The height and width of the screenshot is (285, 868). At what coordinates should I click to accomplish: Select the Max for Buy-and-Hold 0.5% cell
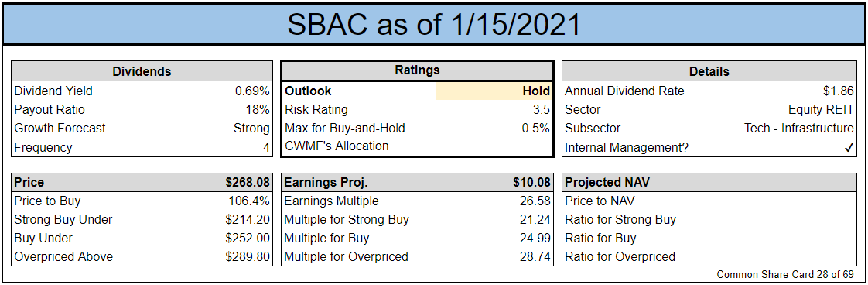[x=535, y=128]
